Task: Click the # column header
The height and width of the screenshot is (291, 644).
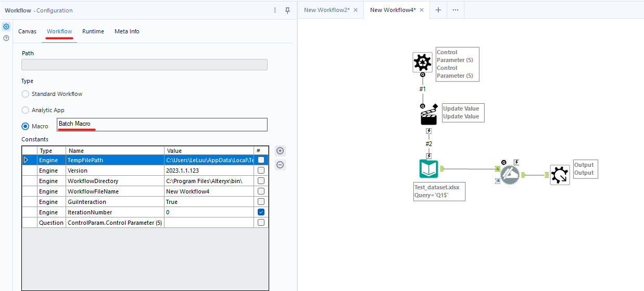Action: click(x=261, y=151)
